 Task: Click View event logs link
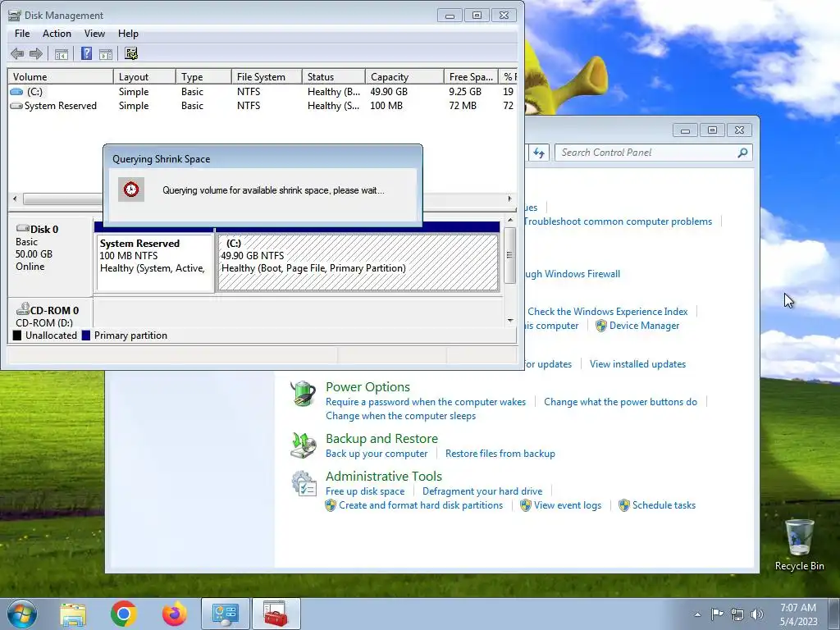tap(568, 505)
